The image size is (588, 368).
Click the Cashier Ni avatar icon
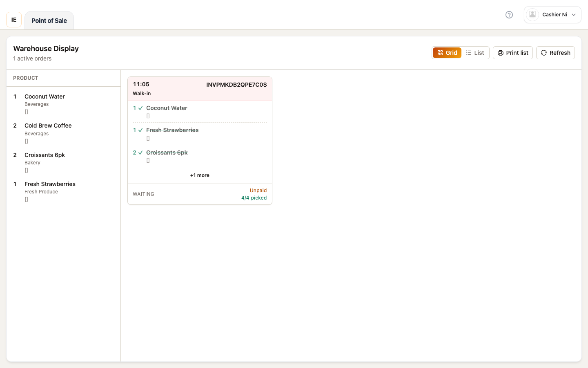[532, 15]
